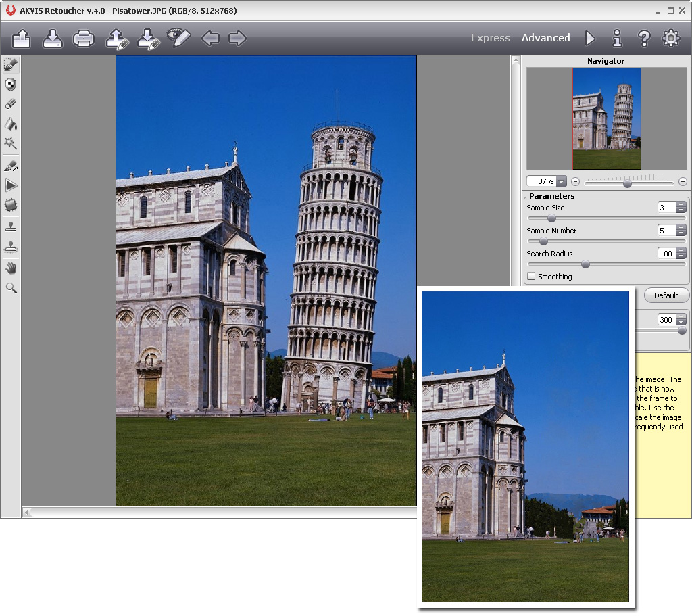Open the Preferences gear icon
This screenshot has width=692, height=616.
point(670,39)
